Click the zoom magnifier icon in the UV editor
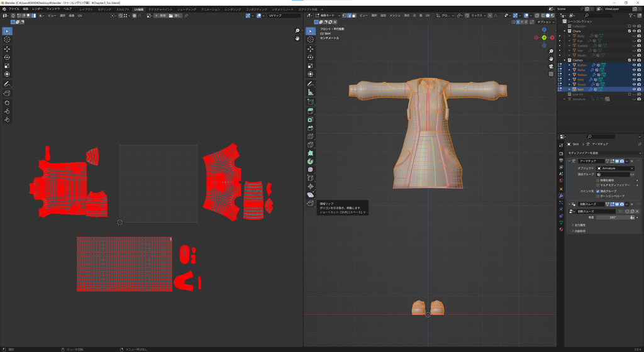 point(297,31)
